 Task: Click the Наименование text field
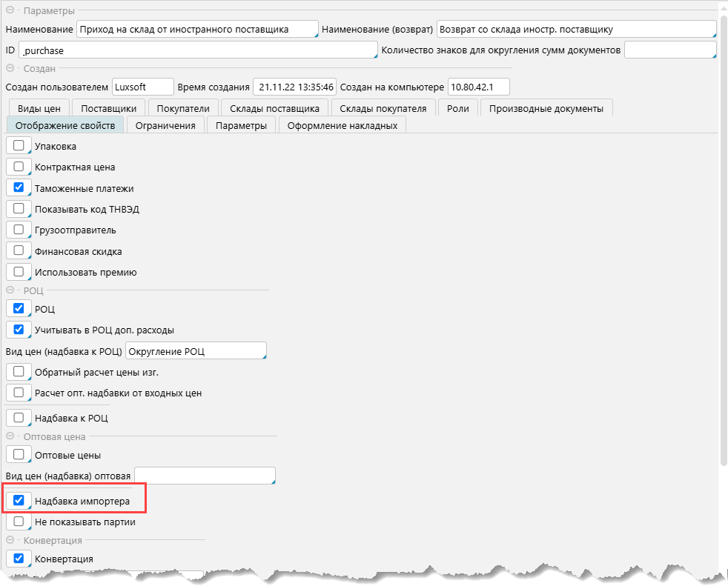point(196,30)
